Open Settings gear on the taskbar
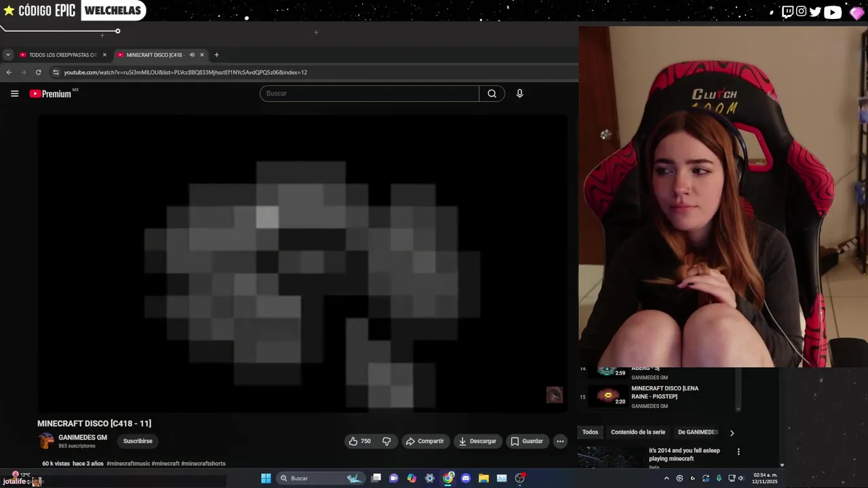Screen dimensions: 868x488 429,479
